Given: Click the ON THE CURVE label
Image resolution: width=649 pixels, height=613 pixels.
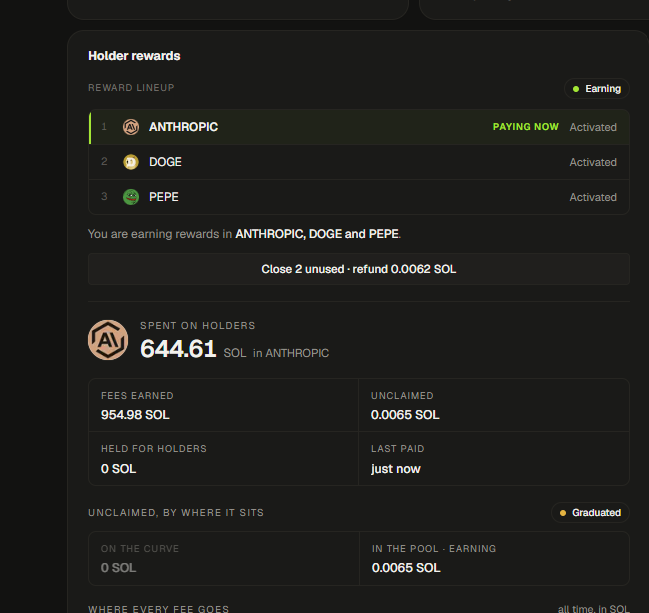Looking at the screenshot, I should pyautogui.click(x=140, y=549).
